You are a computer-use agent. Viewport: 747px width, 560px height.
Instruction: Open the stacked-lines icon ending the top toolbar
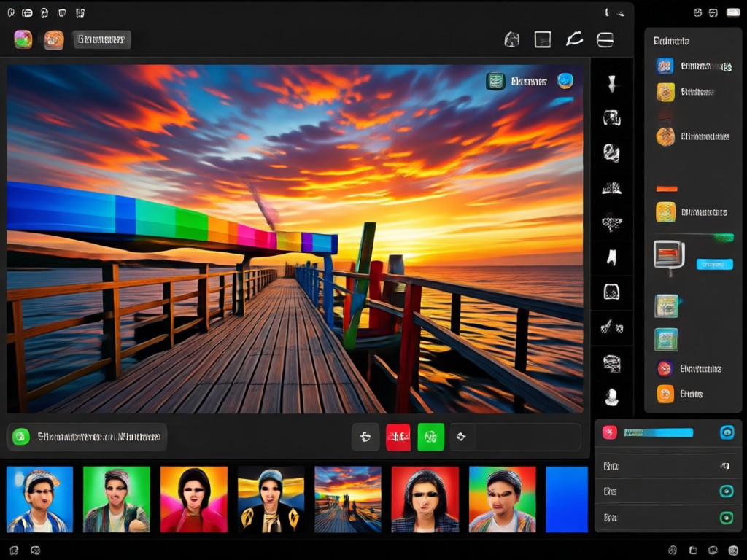tap(605, 39)
